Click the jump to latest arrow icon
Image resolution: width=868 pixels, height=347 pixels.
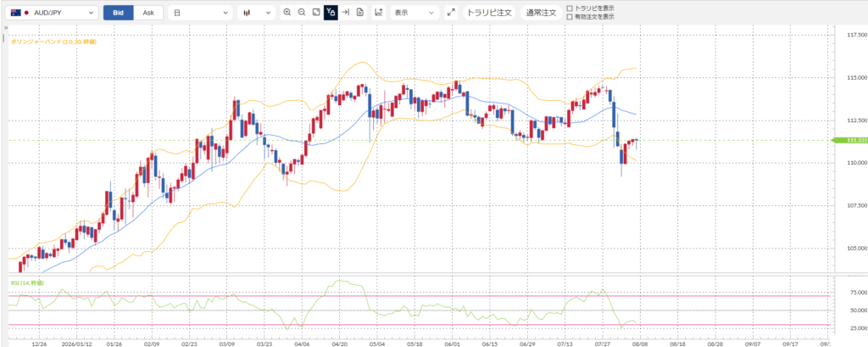[346, 12]
